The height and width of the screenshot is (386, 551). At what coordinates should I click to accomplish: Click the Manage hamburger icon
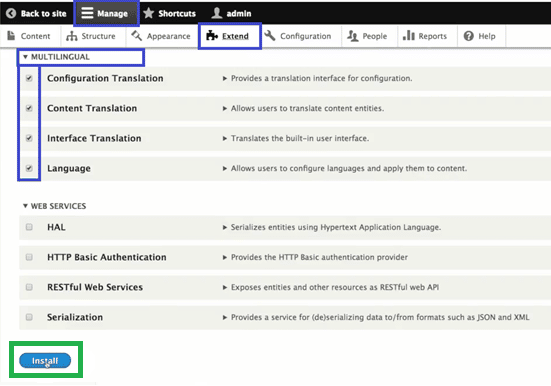87,13
